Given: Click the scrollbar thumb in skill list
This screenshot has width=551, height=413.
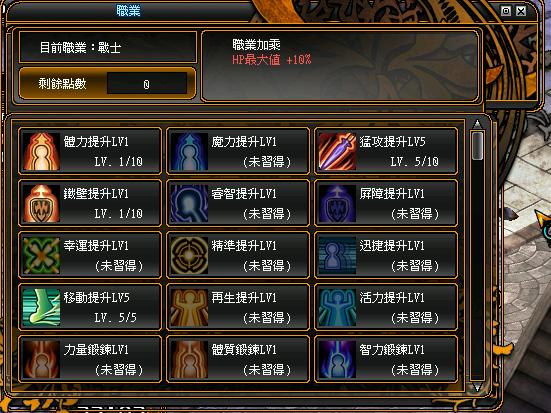Looking at the screenshot, I should 477,146.
